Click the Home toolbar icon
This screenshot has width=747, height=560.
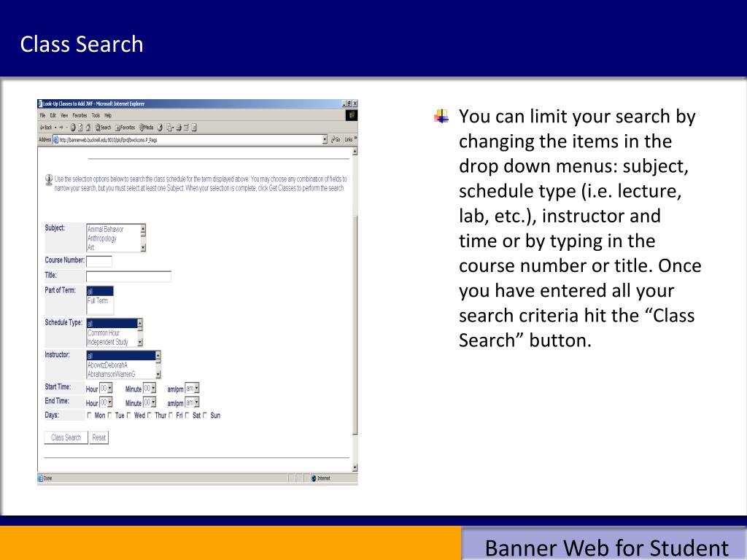tap(88, 127)
